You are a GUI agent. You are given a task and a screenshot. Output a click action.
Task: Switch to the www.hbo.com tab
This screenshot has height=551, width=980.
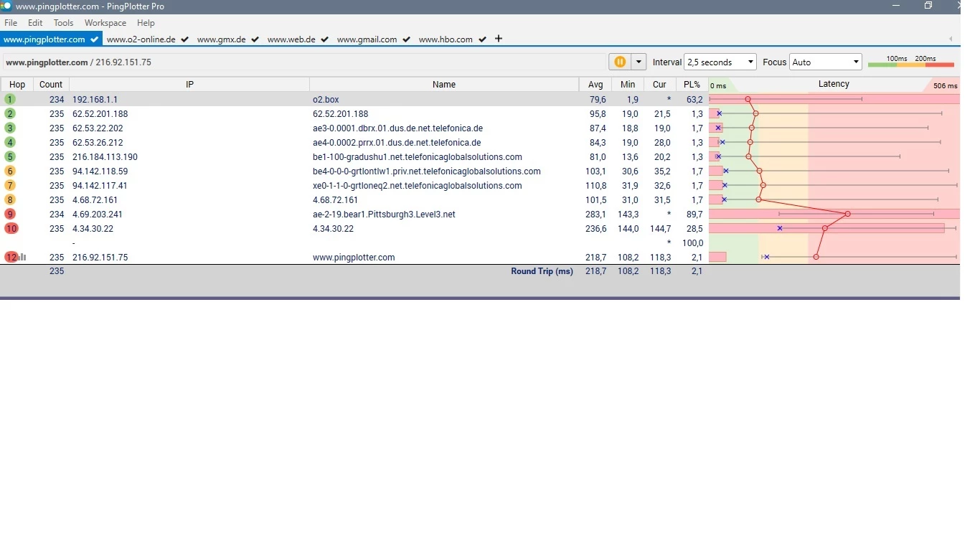point(452,39)
